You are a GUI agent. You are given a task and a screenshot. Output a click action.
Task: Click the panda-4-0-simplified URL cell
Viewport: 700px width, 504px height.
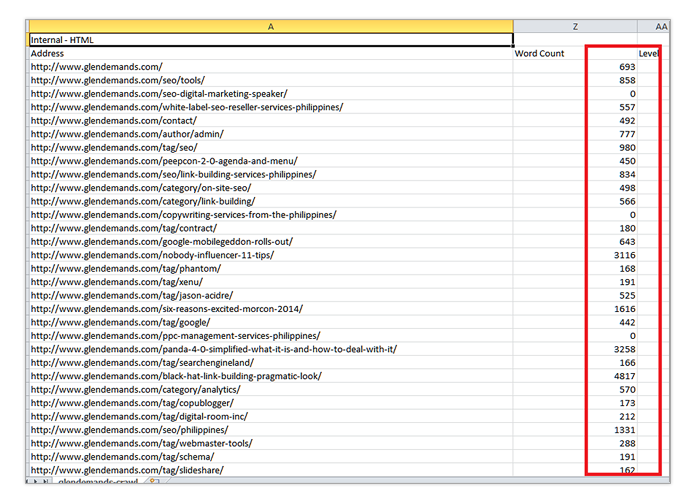click(271, 349)
